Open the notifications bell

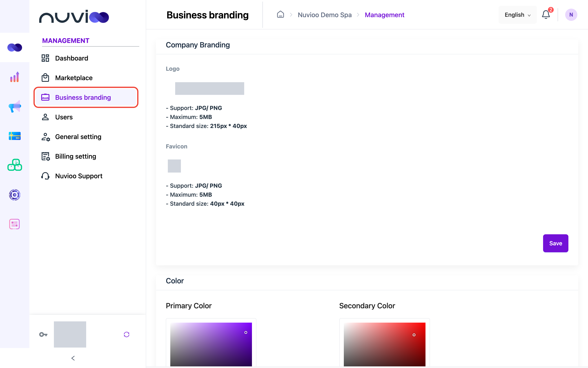pyautogui.click(x=546, y=15)
